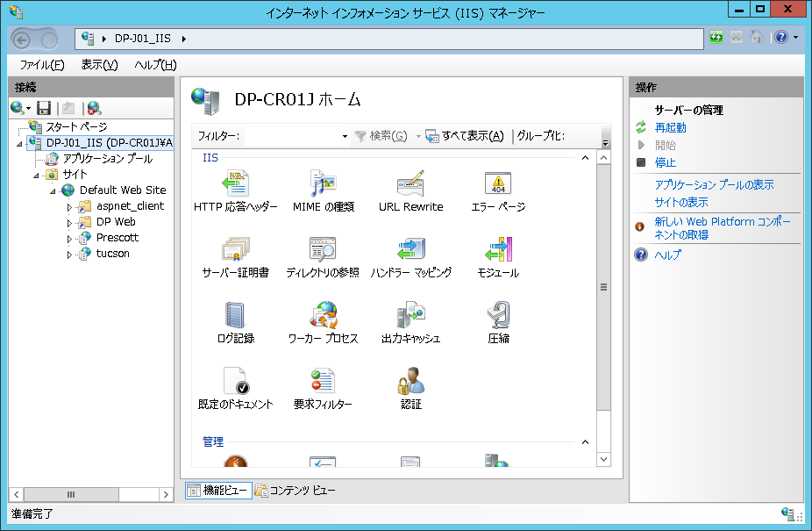812x531 pixels.
Task: Click the home icon beside address bar
Action: [x=757, y=37]
